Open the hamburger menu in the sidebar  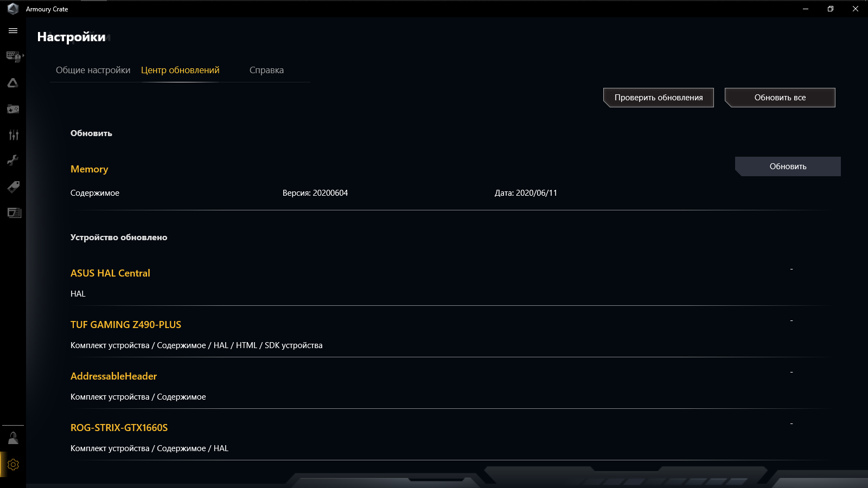click(x=13, y=31)
